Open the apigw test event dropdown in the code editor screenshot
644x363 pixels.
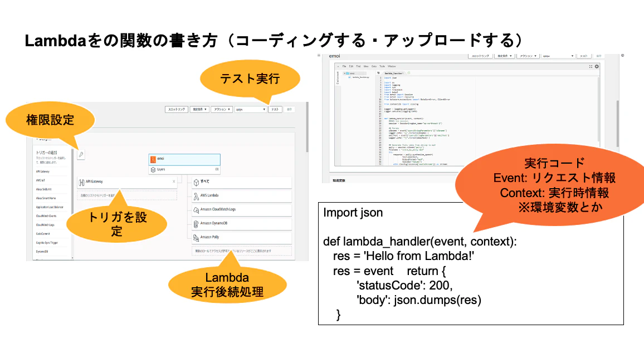coord(558,56)
